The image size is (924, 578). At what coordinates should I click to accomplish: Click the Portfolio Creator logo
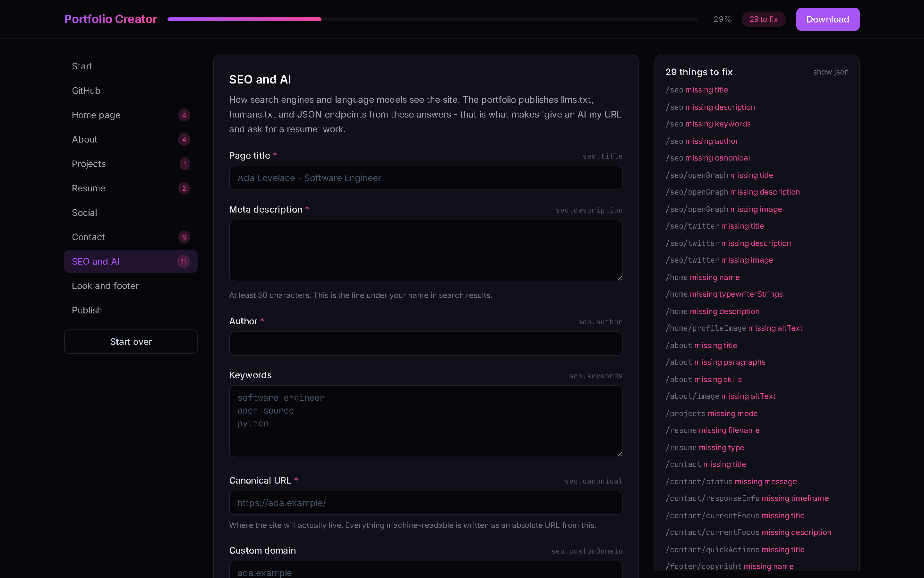tap(111, 19)
